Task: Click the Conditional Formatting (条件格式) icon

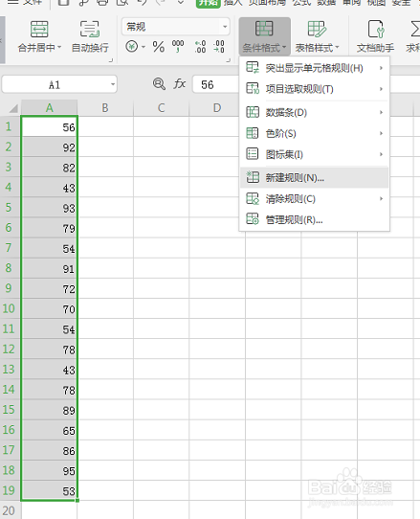Action: (264, 29)
